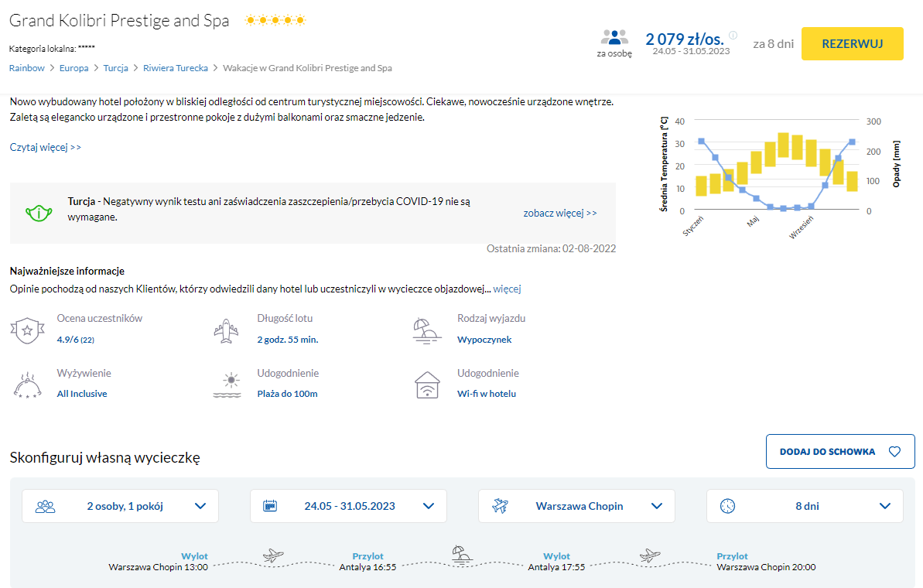The width and height of the screenshot is (923, 588).
Task: Click the per-person group icon
Action: [614, 38]
